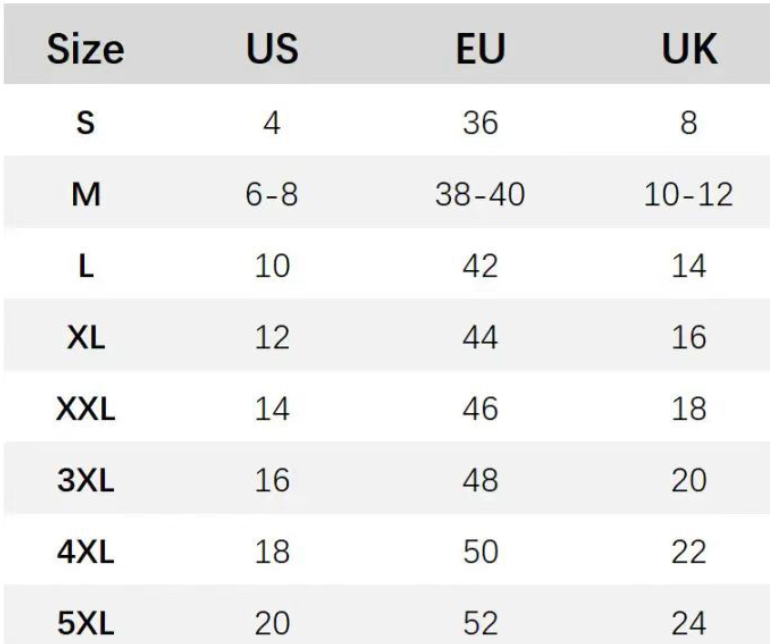Select the UK column header

tap(689, 49)
